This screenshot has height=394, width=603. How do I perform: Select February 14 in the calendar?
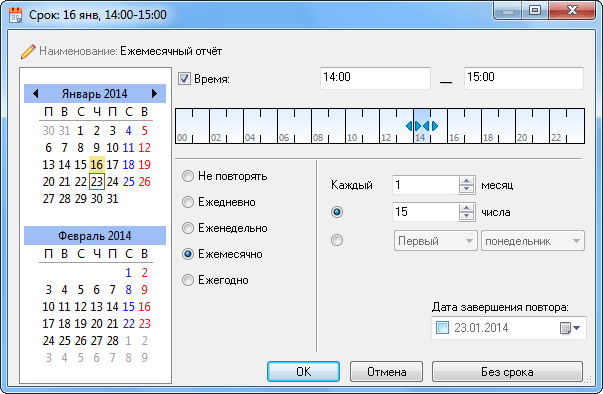[112, 307]
